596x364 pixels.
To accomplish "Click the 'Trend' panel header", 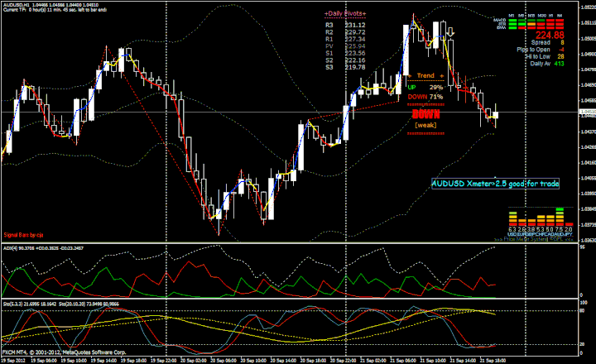I will tap(425, 75).
